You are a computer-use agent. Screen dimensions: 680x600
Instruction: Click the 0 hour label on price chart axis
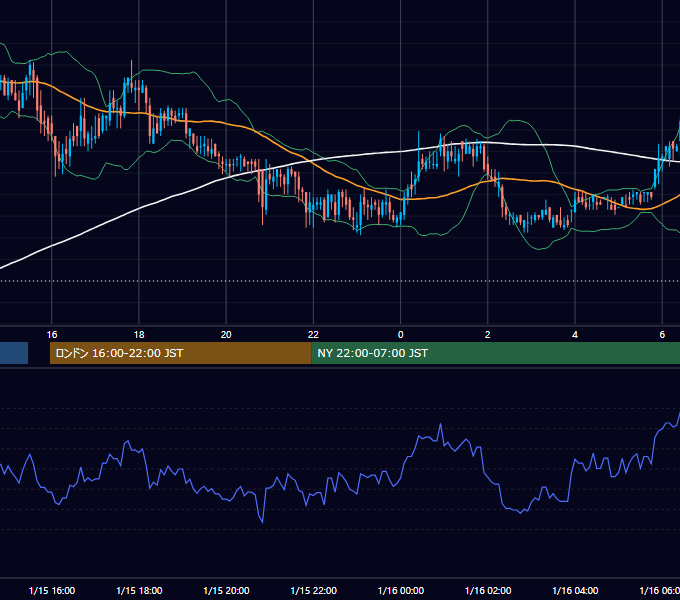[400, 335]
